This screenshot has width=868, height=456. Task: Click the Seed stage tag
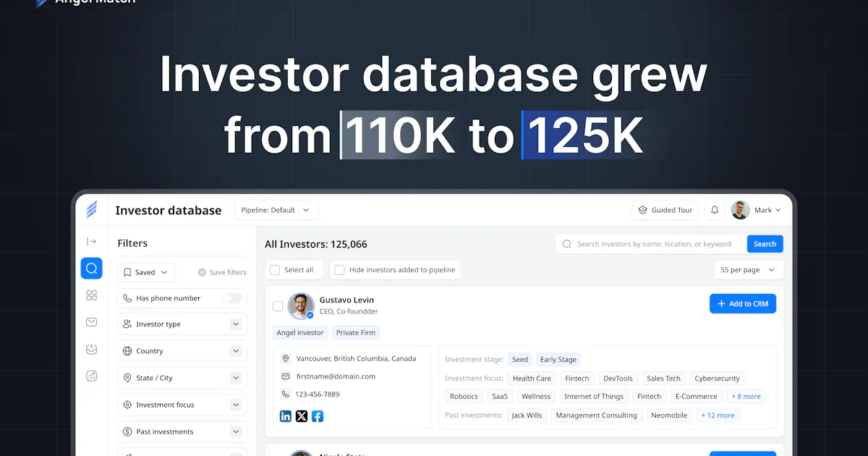[520, 359]
